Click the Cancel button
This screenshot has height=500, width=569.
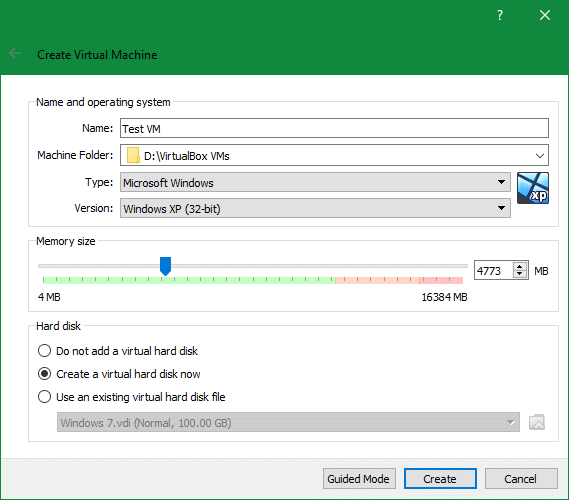521,479
